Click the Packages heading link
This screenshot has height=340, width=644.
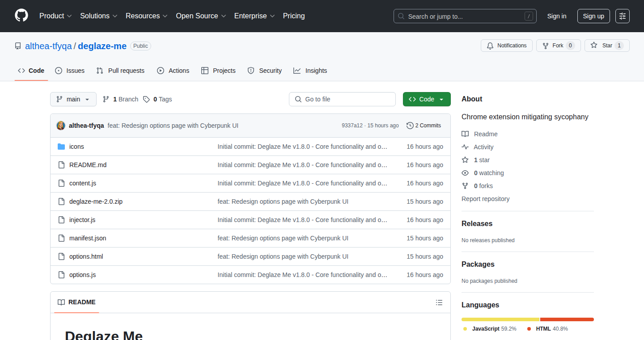[x=478, y=264]
